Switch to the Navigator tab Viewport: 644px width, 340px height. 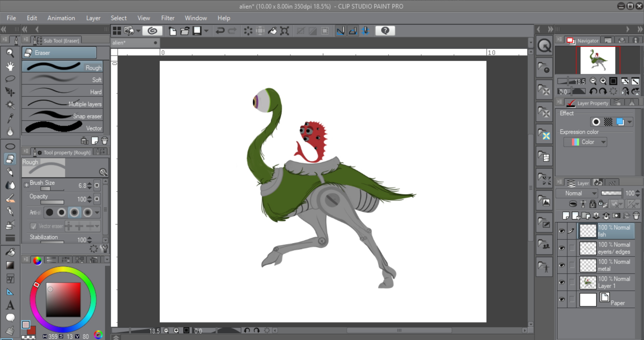583,41
